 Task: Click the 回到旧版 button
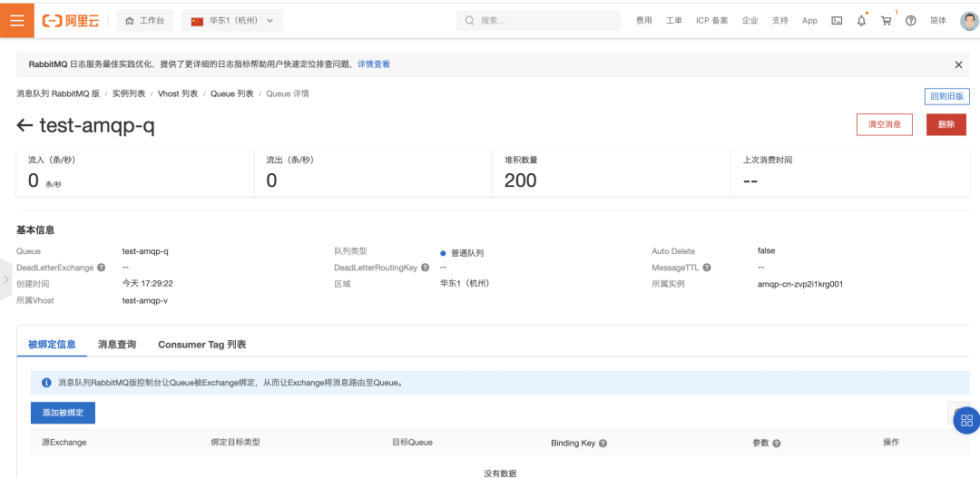946,97
